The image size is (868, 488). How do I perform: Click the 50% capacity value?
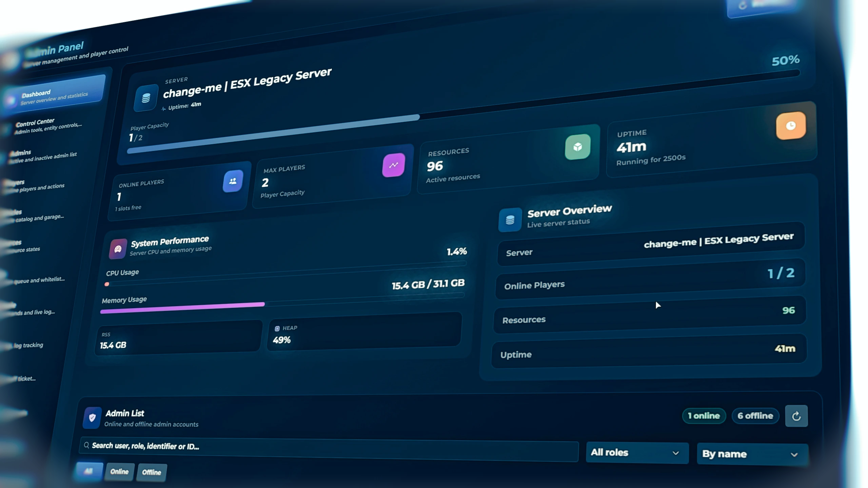pos(786,61)
